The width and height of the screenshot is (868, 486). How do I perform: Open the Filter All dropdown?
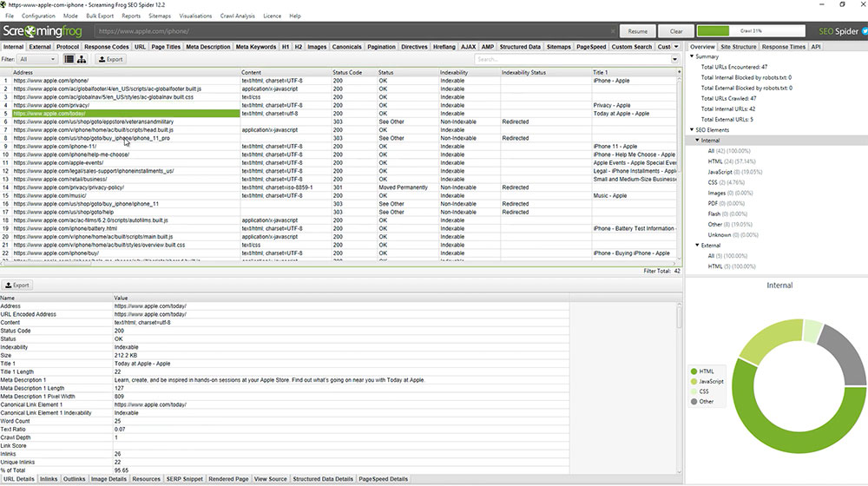click(x=37, y=59)
